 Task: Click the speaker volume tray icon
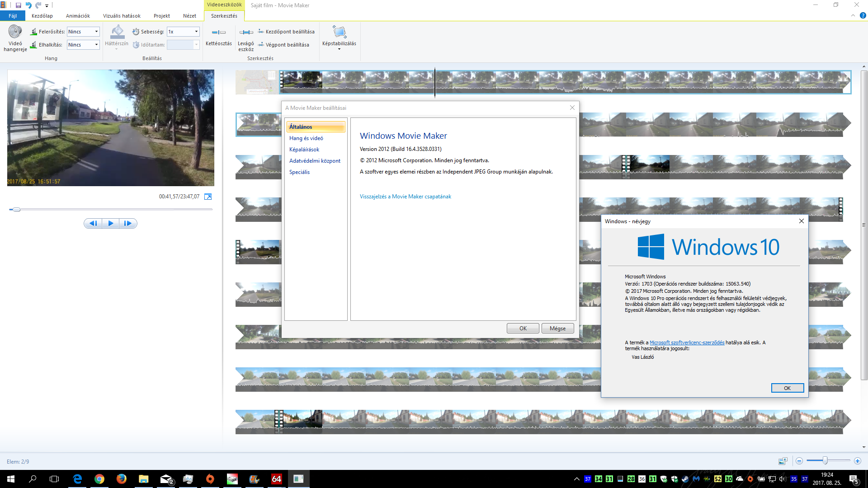pyautogui.click(x=783, y=479)
